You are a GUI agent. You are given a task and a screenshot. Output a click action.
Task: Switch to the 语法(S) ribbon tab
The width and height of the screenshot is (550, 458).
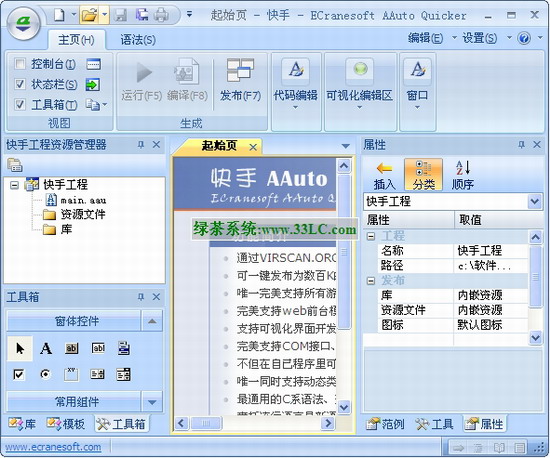(138, 40)
